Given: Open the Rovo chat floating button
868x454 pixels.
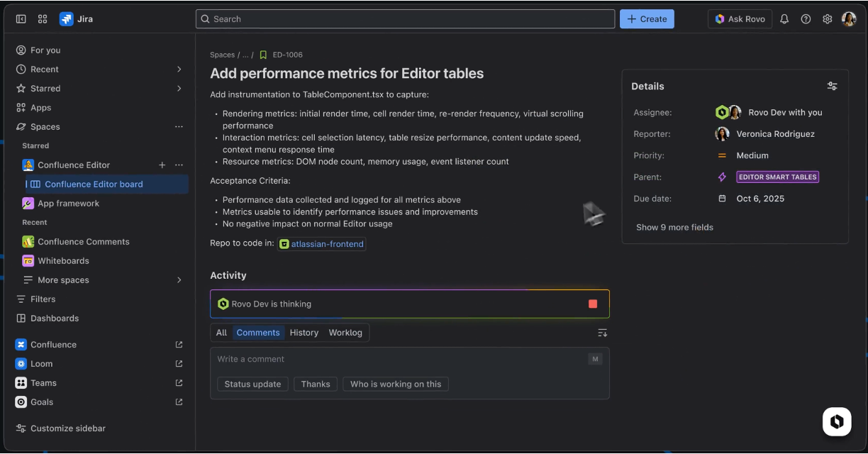Looking at the screenshot, I should tap(837, 421).
